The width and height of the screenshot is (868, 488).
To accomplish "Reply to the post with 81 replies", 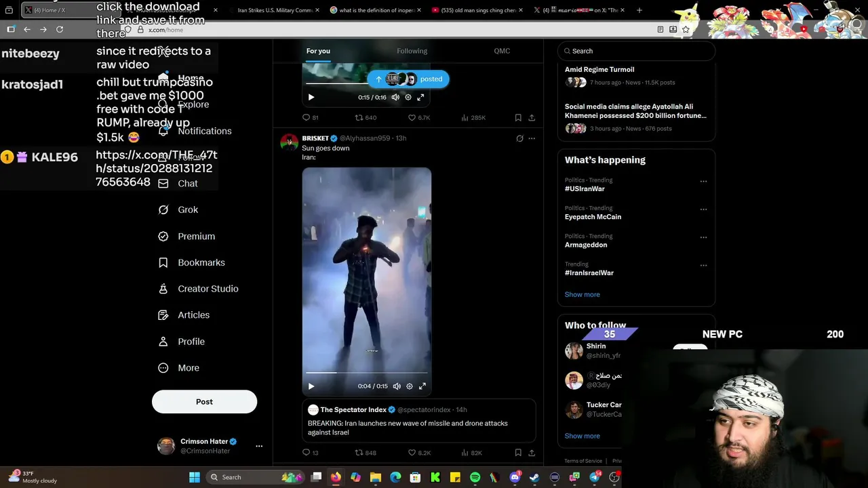I will [310, 117].
